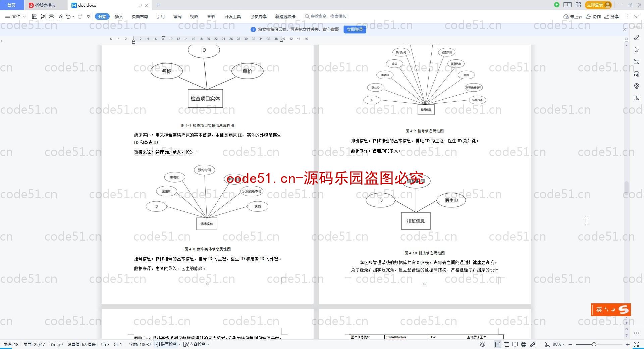Select the 开始 ribbon tab

point(102,16)
